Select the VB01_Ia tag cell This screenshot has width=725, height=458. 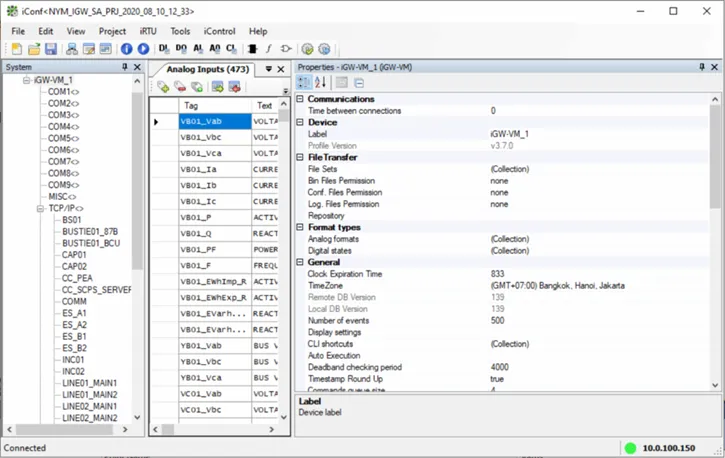pos(215,169)
